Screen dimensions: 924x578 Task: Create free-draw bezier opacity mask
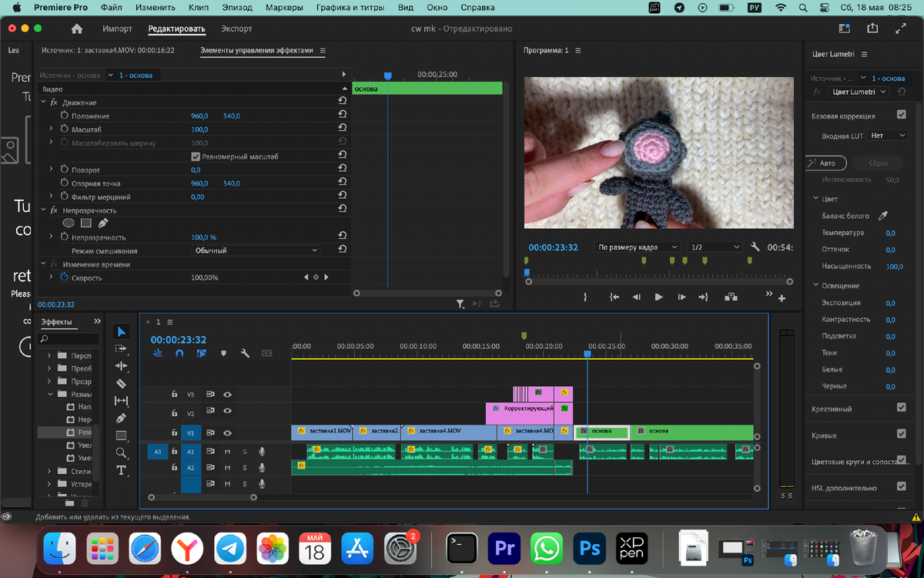102,223
